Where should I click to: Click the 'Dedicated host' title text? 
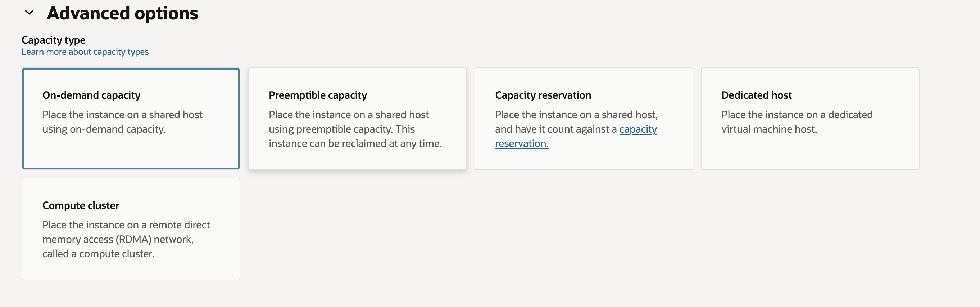756,95
